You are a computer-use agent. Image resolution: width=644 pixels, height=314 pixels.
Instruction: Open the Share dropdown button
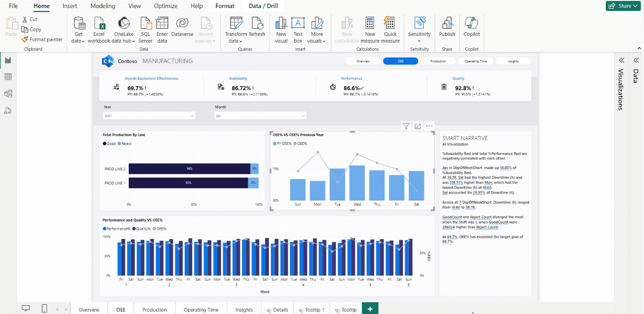(x=623, y=6)
